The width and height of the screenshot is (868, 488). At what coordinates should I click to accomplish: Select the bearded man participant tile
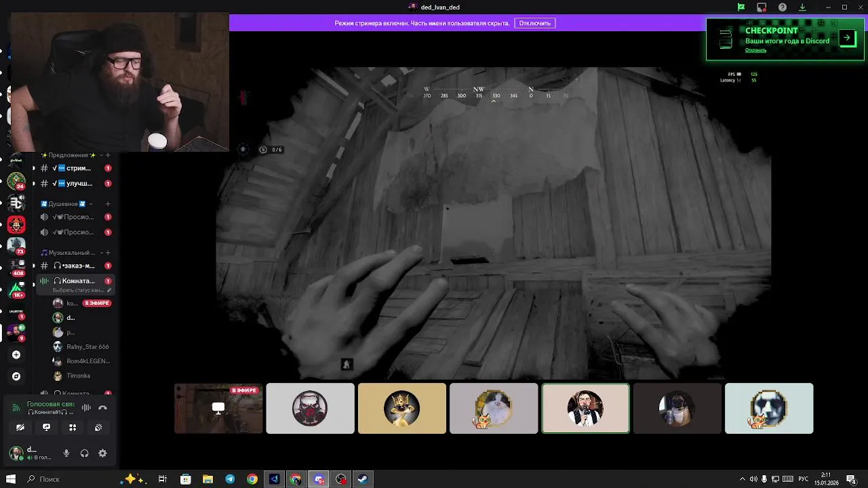click(x=586, y=408)
